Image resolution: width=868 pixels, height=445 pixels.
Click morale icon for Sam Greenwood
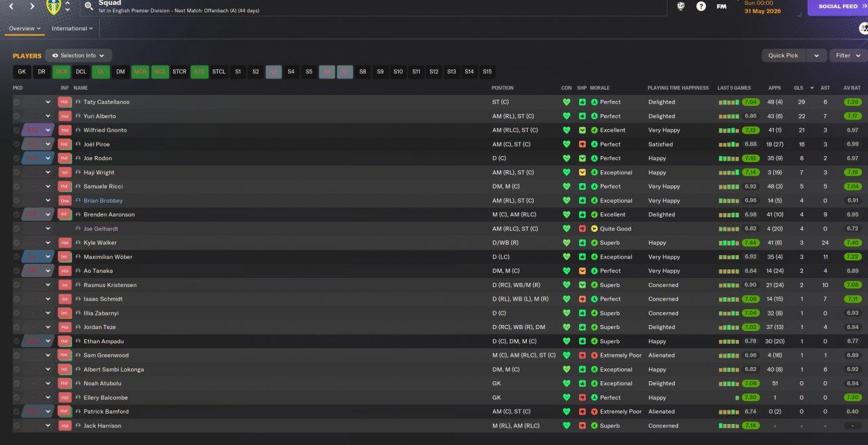pyautogui.click(x=595, y=355)
